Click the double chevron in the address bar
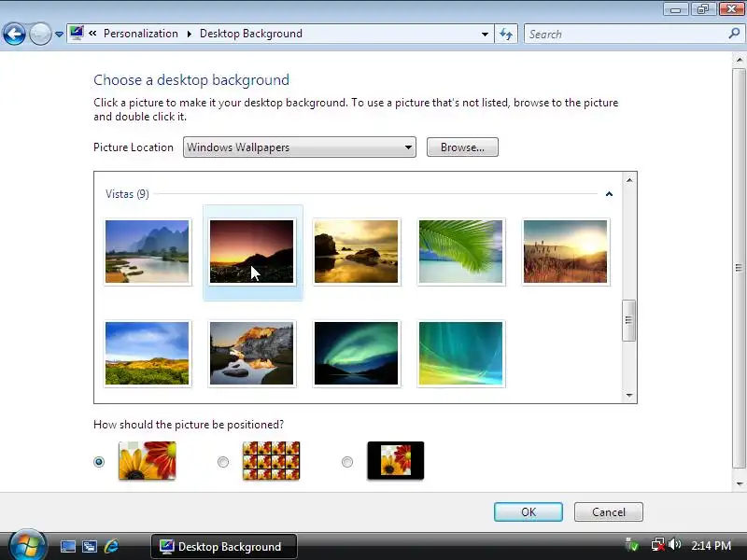The width and height of the screenshot is (747, 560). tap(92, 34)
